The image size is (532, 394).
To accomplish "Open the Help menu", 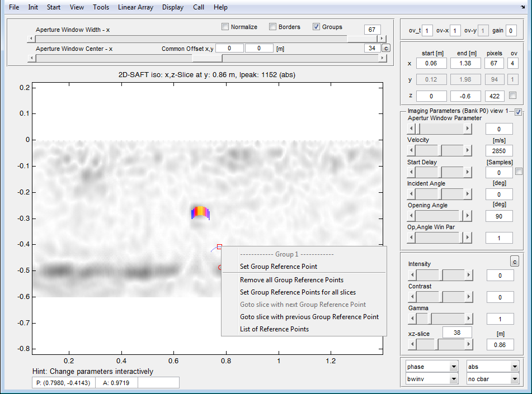I will coord(220,7).
